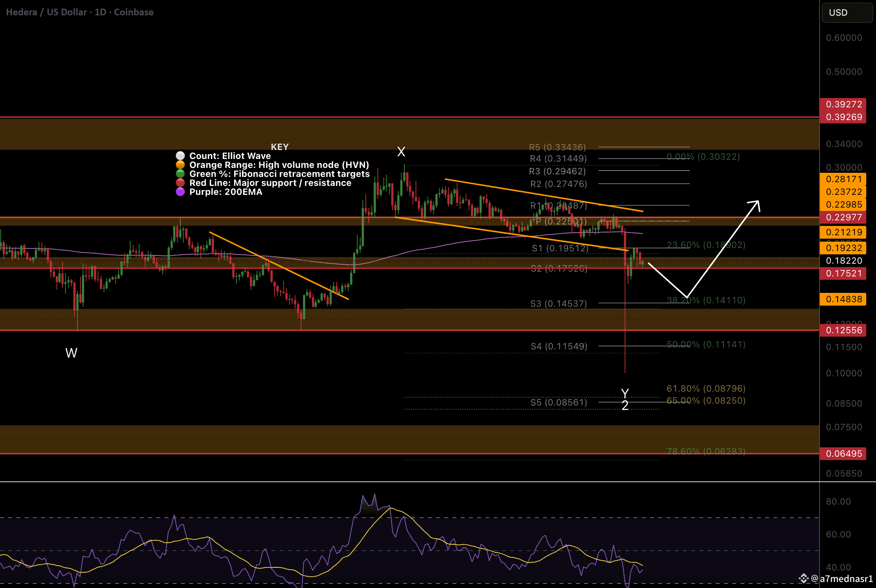Click the current price label 0.18220

(x=843, y=260)
